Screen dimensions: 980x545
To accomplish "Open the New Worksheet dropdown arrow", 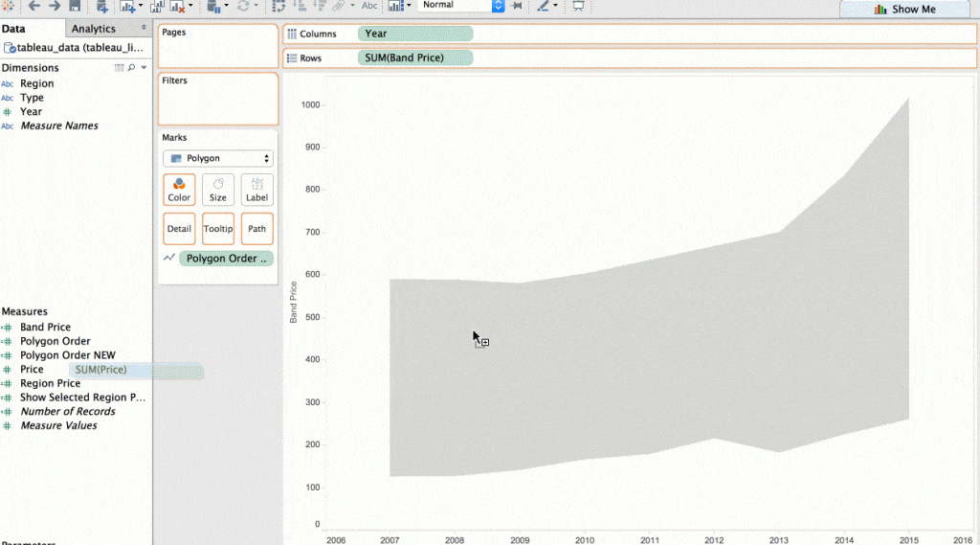I will click(x=140, y=6).
